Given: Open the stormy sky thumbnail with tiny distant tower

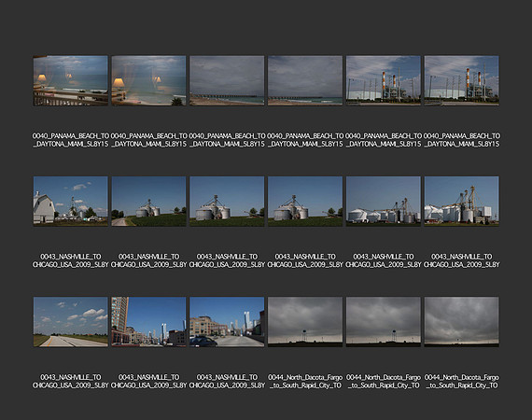Looking at the screenshot, I should click(461, 322).
